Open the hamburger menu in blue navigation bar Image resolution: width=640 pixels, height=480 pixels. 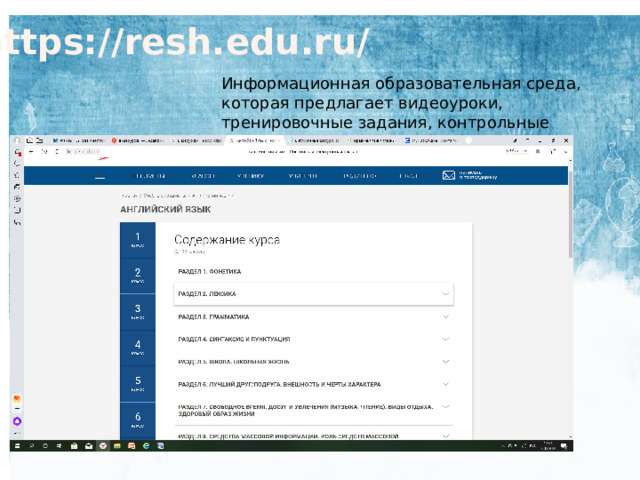[x=100, y=177]
